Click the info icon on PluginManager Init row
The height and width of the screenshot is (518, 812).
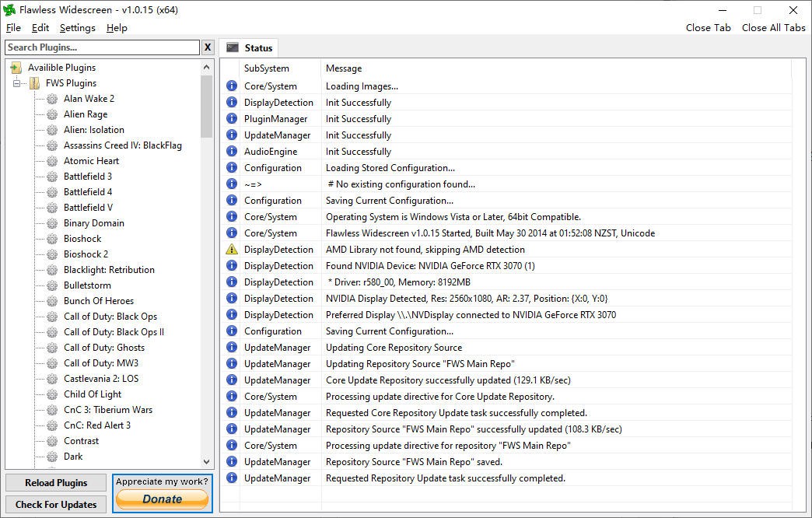pyautogui.click(x=232, y=119)
